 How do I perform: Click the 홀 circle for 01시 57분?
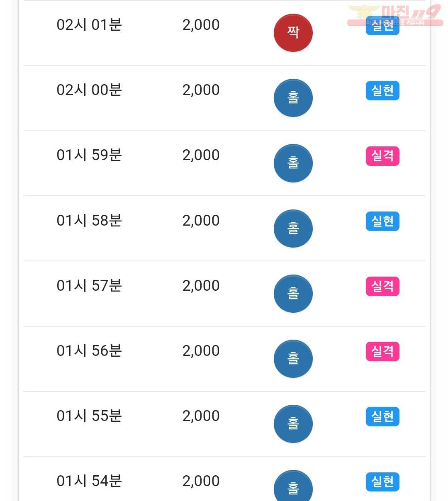click(293, 294)
